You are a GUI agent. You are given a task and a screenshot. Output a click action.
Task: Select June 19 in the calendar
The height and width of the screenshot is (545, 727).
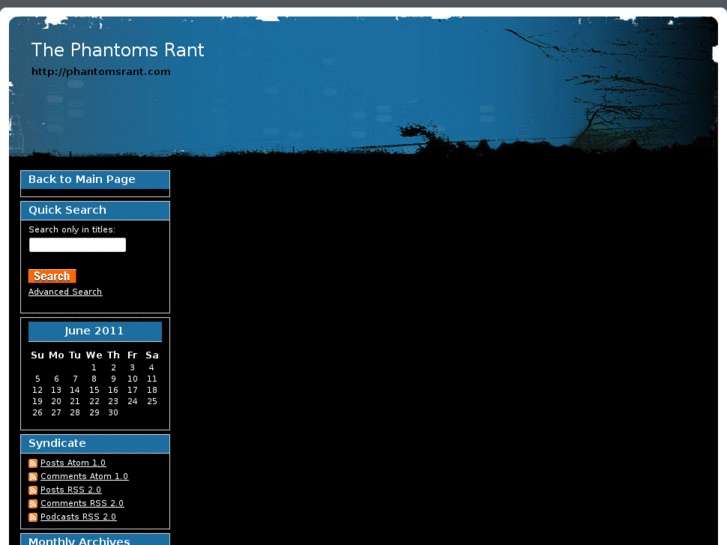[x=37, y=401]
